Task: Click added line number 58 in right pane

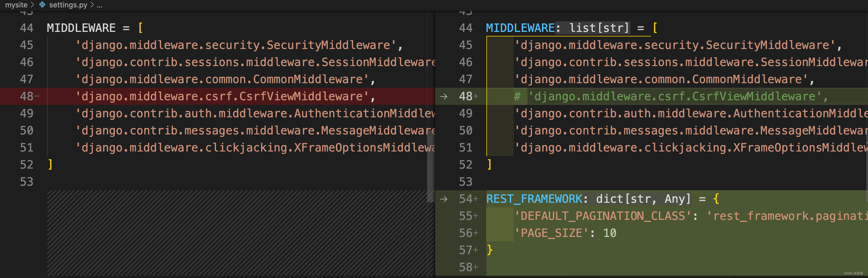Action: [466, 267]
